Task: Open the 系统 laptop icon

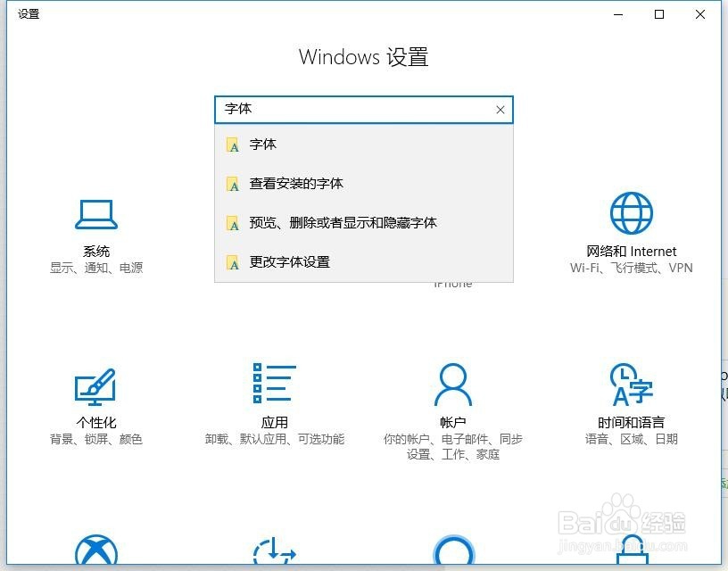Action: tap(96, 214)
